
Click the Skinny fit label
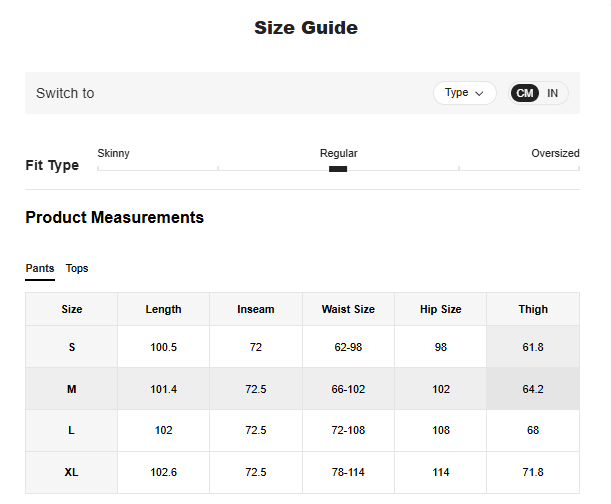113,153
